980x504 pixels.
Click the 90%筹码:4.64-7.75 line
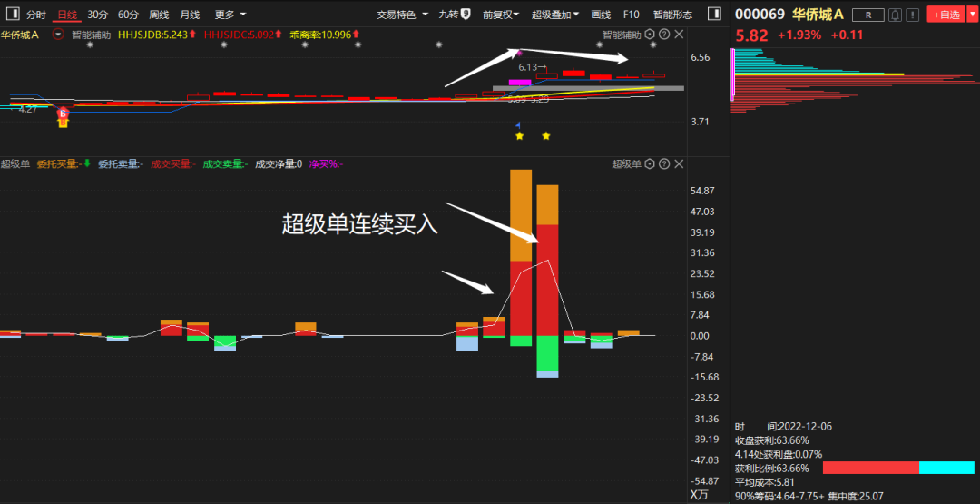[779, 496]
